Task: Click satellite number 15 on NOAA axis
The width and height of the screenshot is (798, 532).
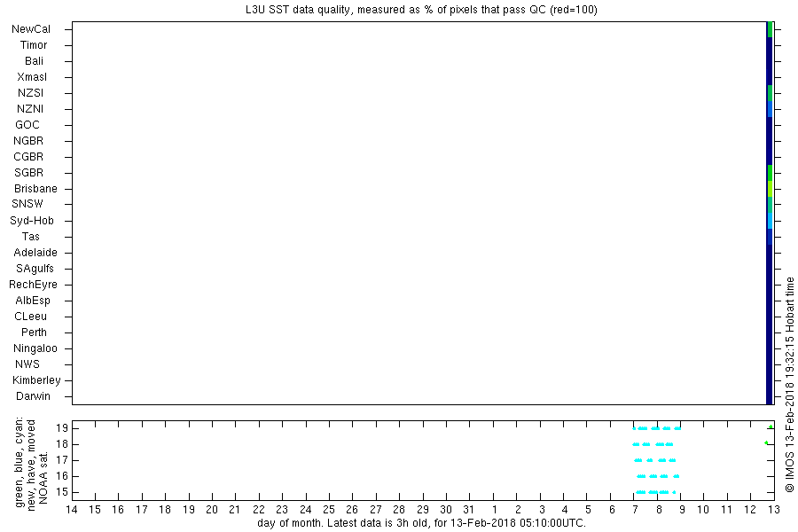Action: pyautogui.click(x=61, y=493)
